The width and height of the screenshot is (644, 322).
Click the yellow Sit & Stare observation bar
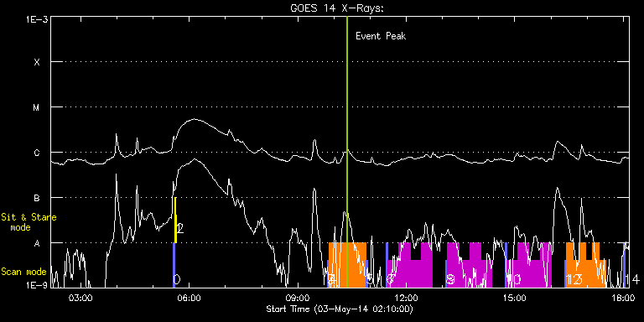point(175,220)
